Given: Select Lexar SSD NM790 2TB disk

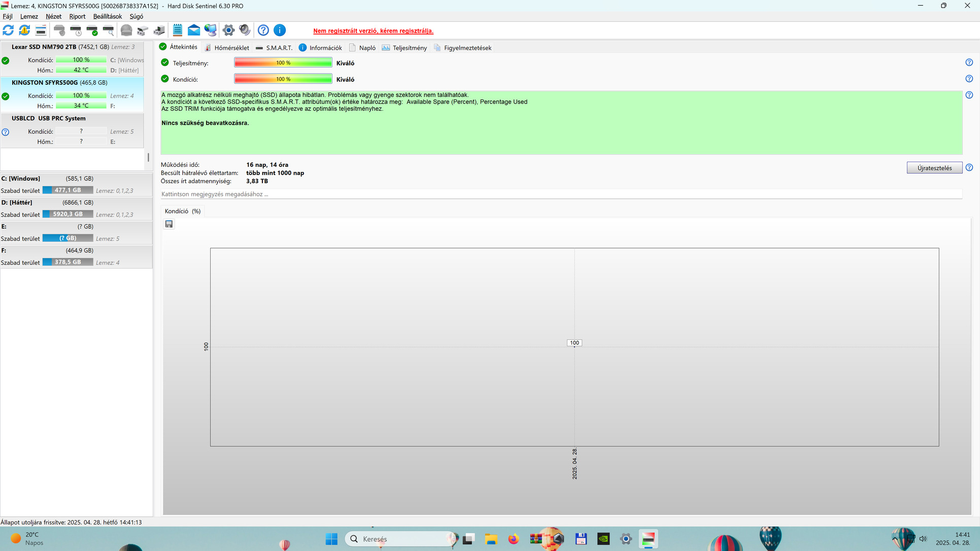Looking at the screenshot, I should coord(44,47).
